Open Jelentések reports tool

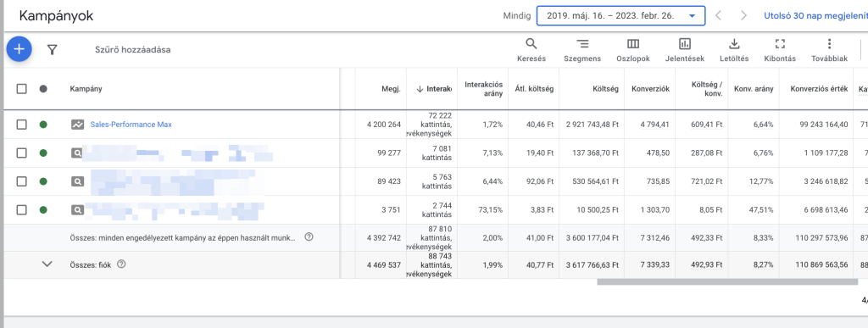tap(685, 50)
